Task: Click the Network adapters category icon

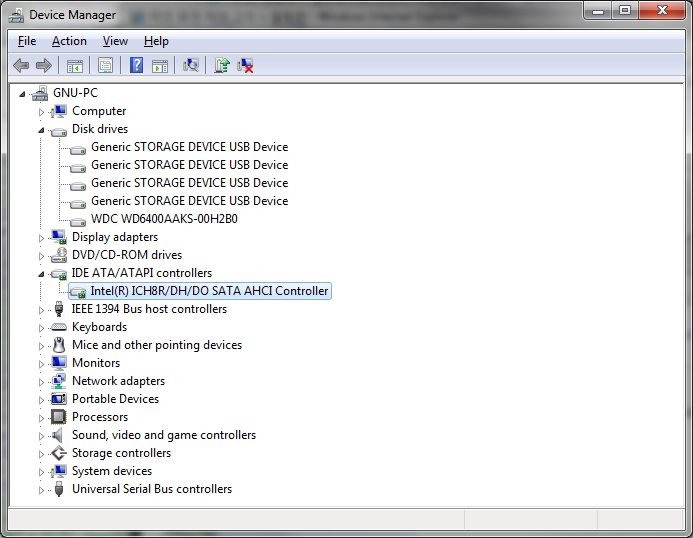Action: tap(59, 381)
